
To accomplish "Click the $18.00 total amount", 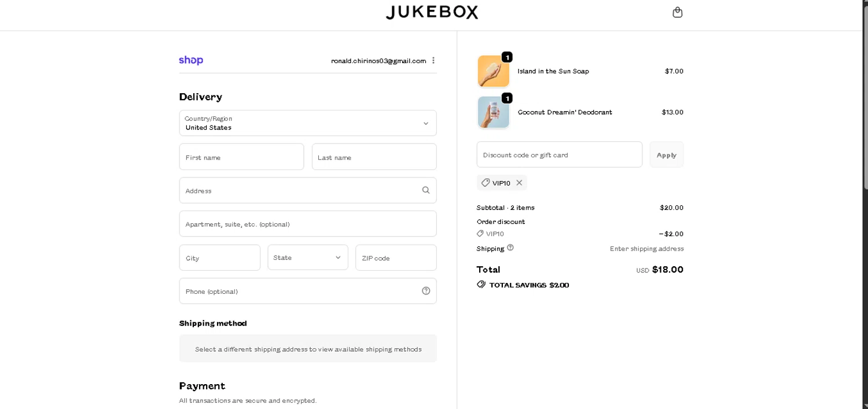I will (x=668, y=270).
